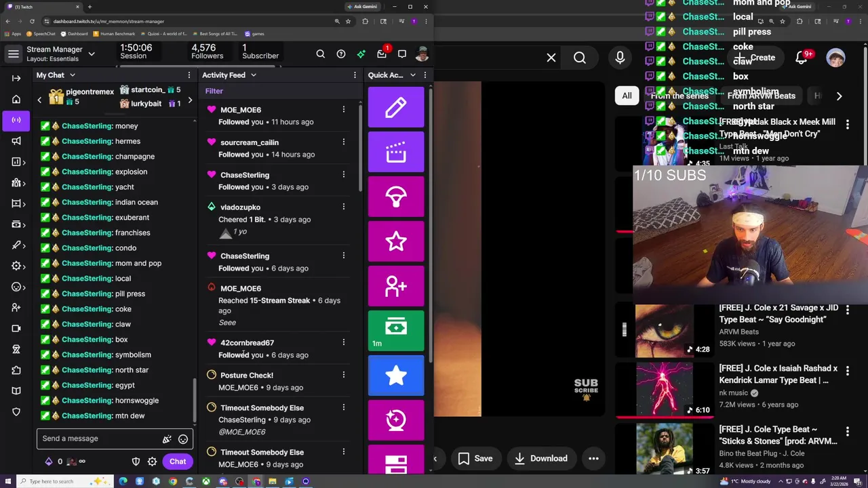Expand the Stream Manager layout dropdown

click(92, 54)
